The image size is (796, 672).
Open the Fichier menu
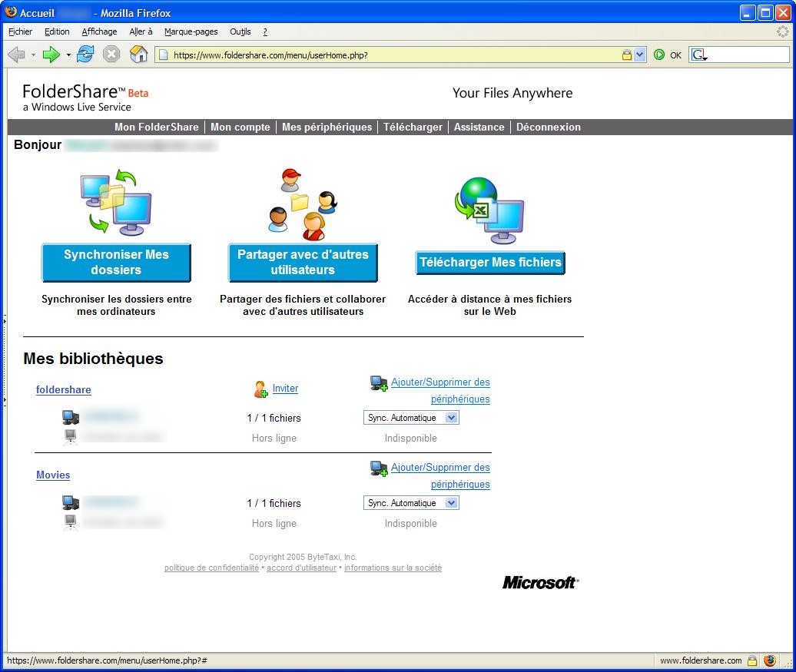pyautogui.click(x=20, y=31)
